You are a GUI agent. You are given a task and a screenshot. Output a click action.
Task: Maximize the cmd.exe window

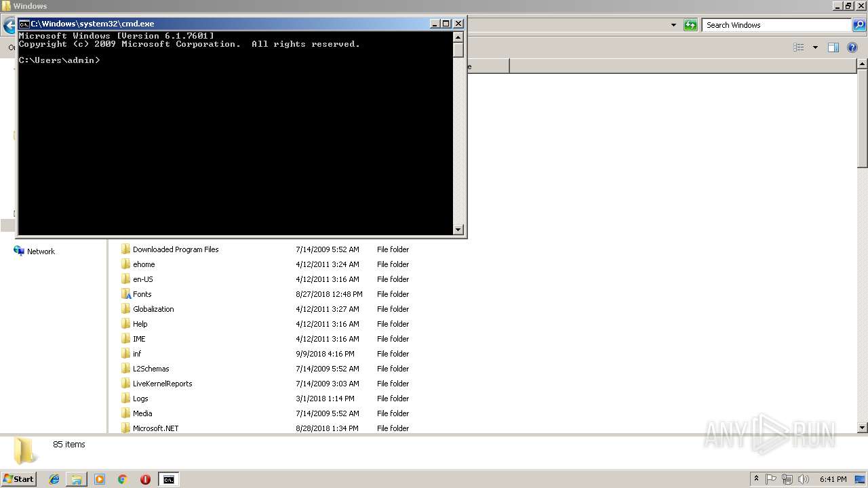point(446,24)
